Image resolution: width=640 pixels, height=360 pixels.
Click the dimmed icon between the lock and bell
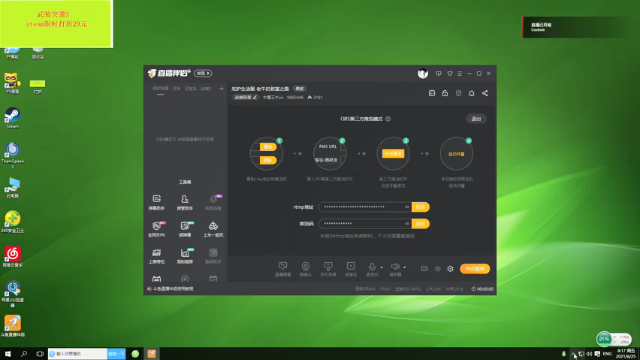tap(458, 93)
